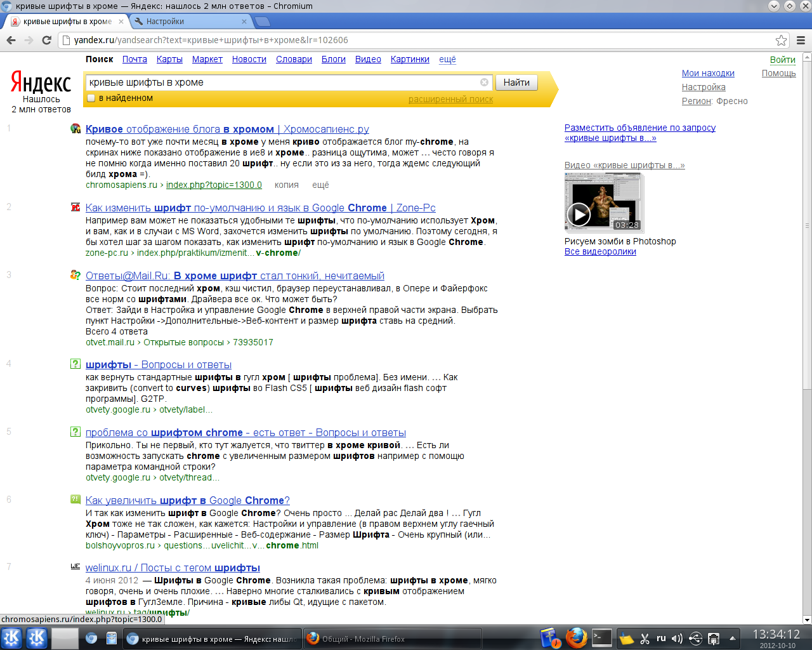Click the forward navigation arrow
Screen dimensions: 812x650
click(29, 40)
